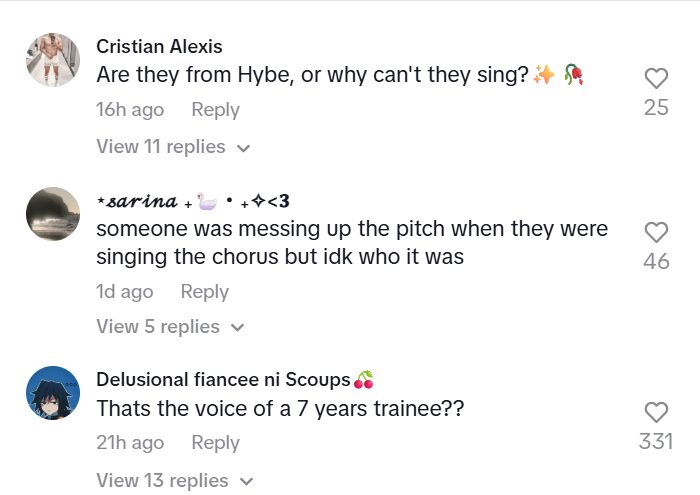Like sarina's comment about the pitch
The width and height of the screenshot is (700, 495).
[x=656, y=233]
